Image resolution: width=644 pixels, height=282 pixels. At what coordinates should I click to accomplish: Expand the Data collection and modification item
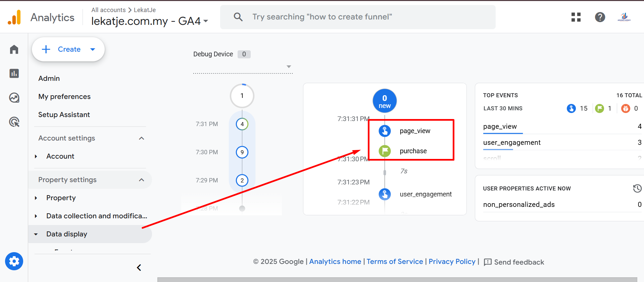point(97,216)
